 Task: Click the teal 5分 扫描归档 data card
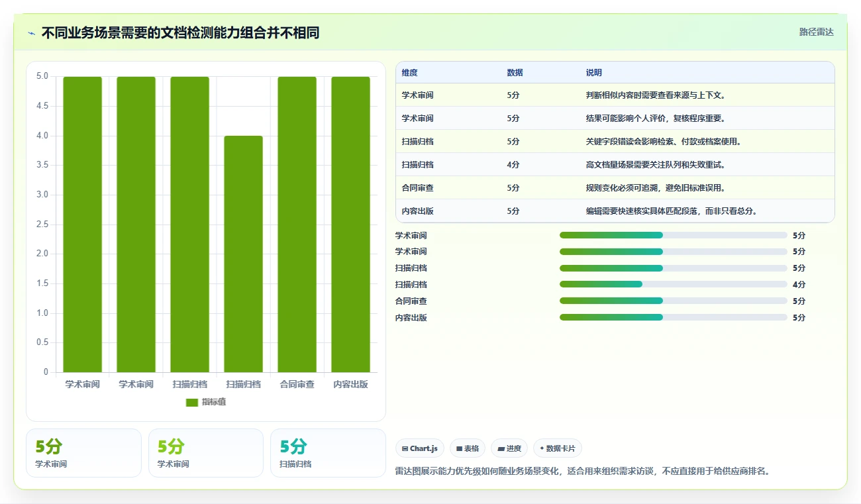click(328, 453)
